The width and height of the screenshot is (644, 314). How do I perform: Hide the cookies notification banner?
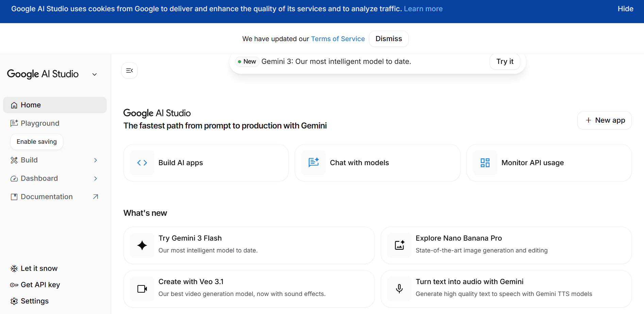pyautogui.click(x=625, y=9)
